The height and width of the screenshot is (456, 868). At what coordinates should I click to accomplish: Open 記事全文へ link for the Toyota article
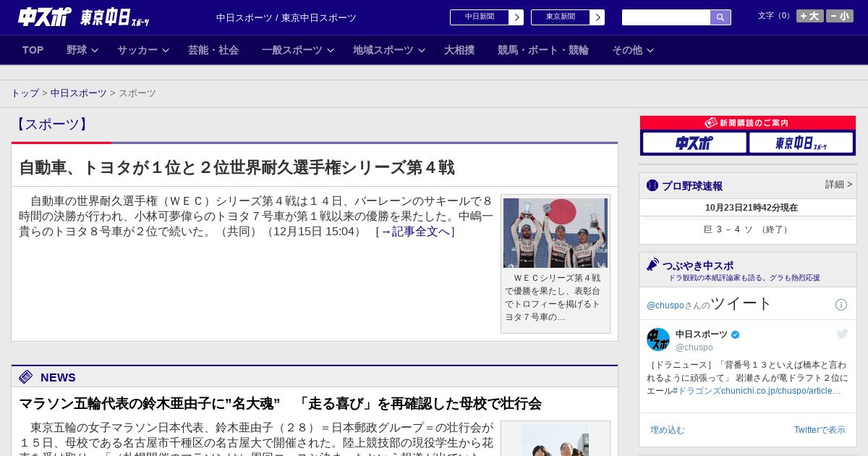pos(415,232)
